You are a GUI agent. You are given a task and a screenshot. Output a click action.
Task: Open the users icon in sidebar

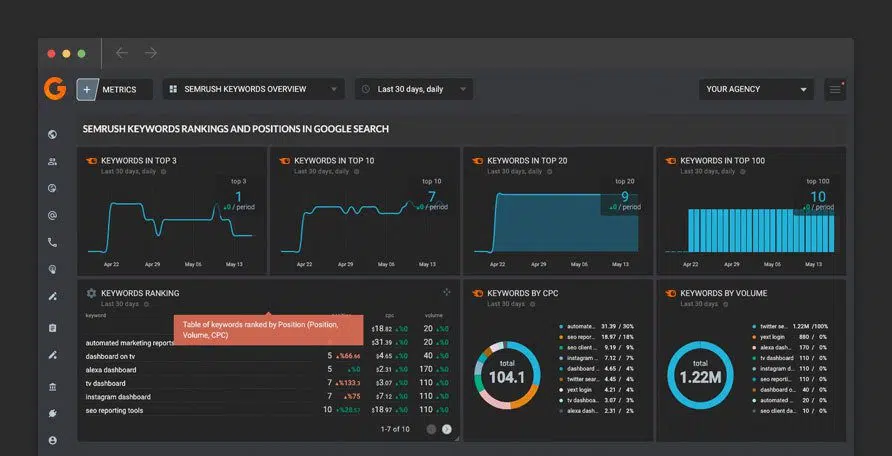[52, 161]
